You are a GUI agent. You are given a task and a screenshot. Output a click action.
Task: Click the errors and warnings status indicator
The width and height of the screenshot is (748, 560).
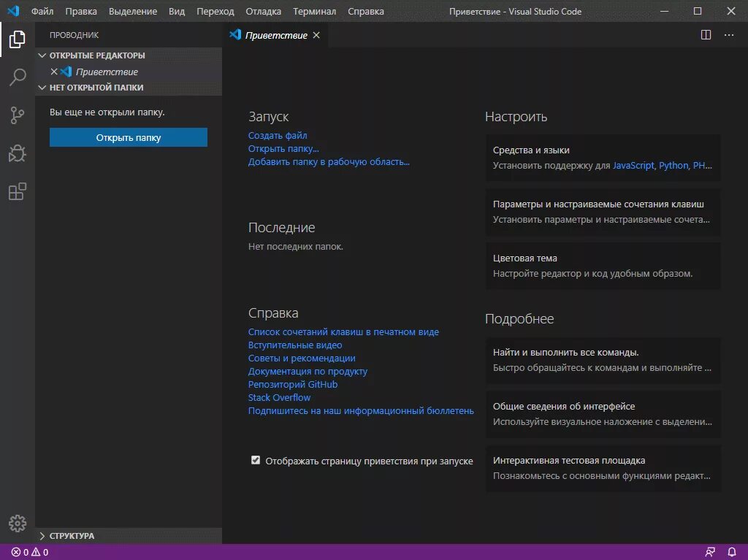click(x=30, y=553)
